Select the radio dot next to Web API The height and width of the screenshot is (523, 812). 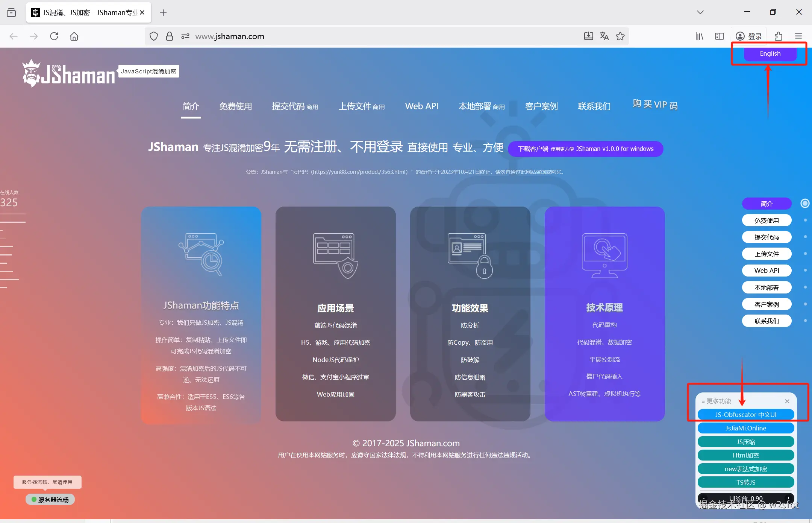(x=805, y=270)
